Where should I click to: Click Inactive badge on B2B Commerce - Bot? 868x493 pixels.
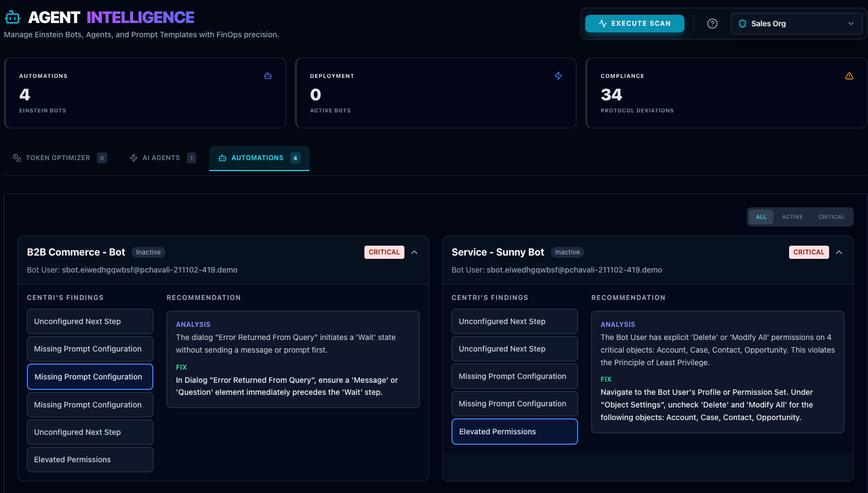149,252
